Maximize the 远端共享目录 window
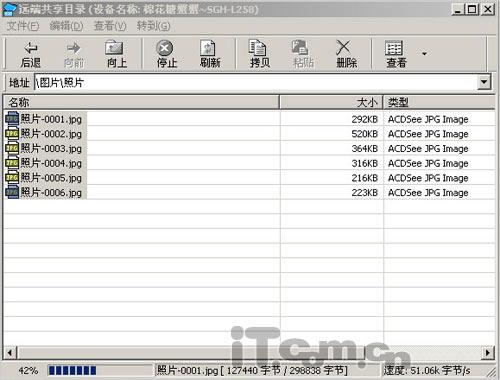The image size is (500, 380). click(472, 9)
